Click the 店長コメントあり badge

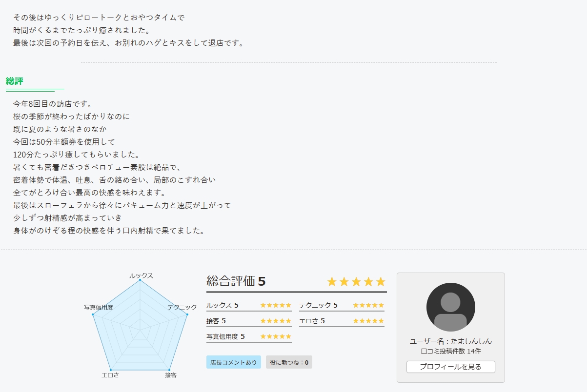coord(233,362)
